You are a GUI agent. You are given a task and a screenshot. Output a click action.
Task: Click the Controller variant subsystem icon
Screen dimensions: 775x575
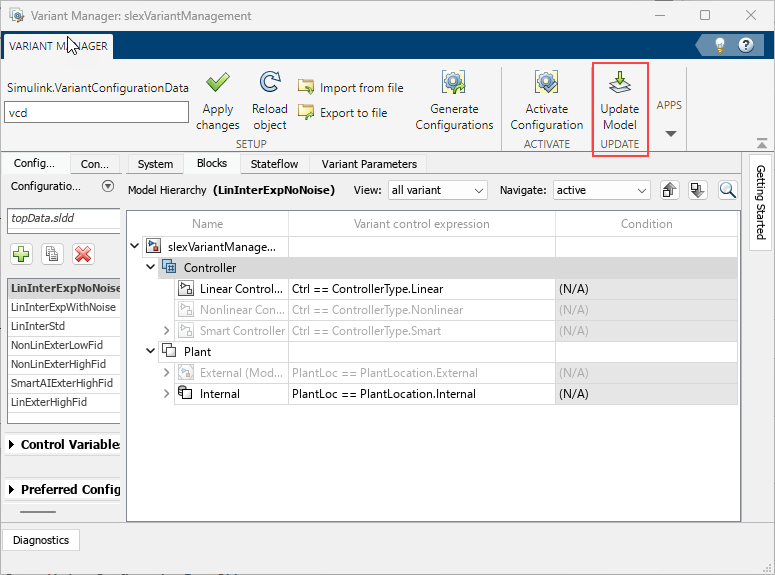point(169,267)
